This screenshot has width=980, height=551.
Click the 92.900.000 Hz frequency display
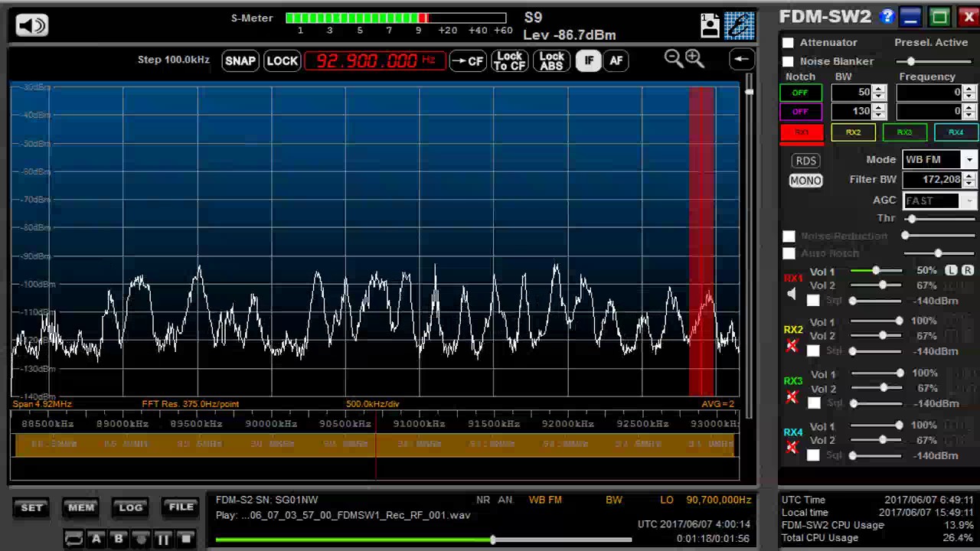click(375, 61)
